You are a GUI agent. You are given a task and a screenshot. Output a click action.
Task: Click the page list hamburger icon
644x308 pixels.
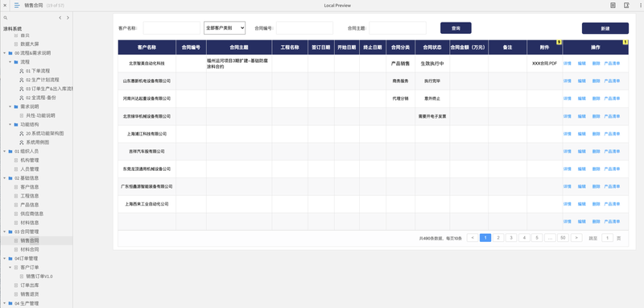17,6
